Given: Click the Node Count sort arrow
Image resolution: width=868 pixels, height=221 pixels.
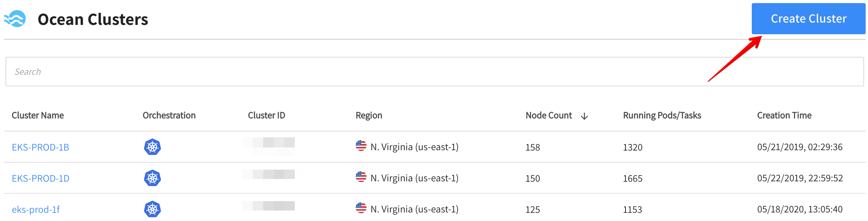Looking at the screenshot, I should coord(584,116).
